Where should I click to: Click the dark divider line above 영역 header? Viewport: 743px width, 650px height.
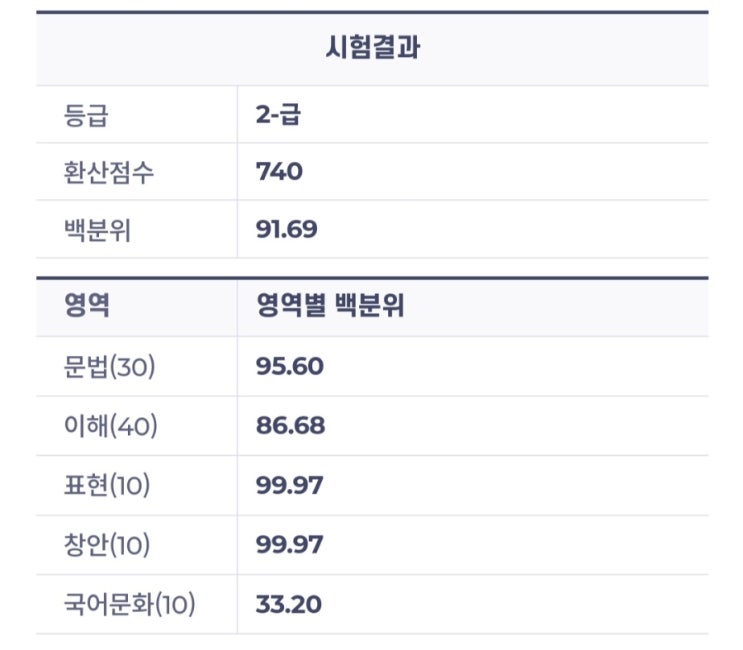coord(372,277)
